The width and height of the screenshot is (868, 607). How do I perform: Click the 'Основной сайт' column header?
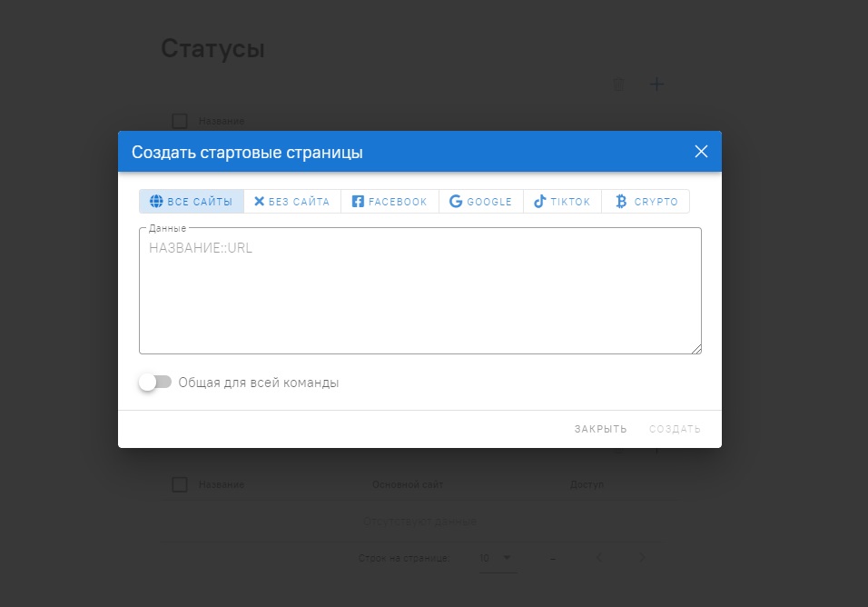(408, 484)
